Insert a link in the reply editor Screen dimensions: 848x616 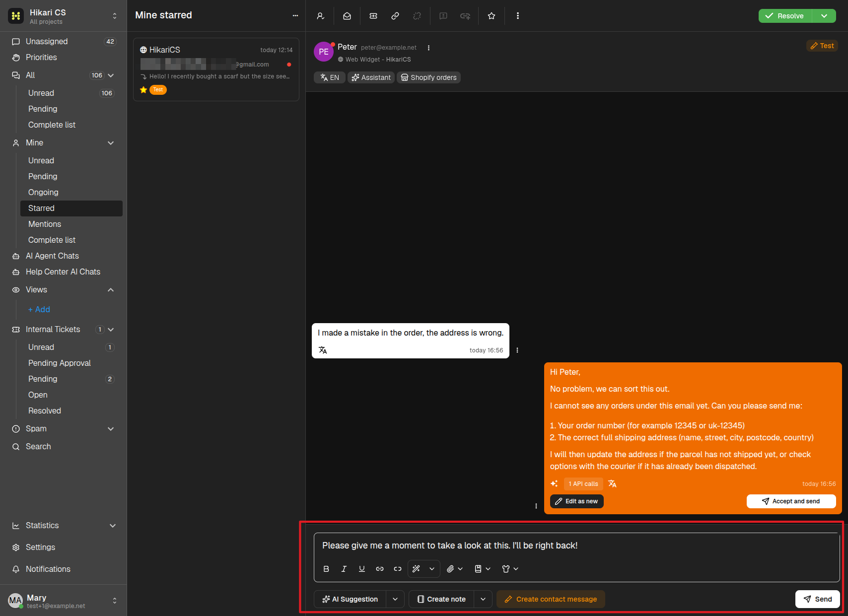click(x=380, y=569)
